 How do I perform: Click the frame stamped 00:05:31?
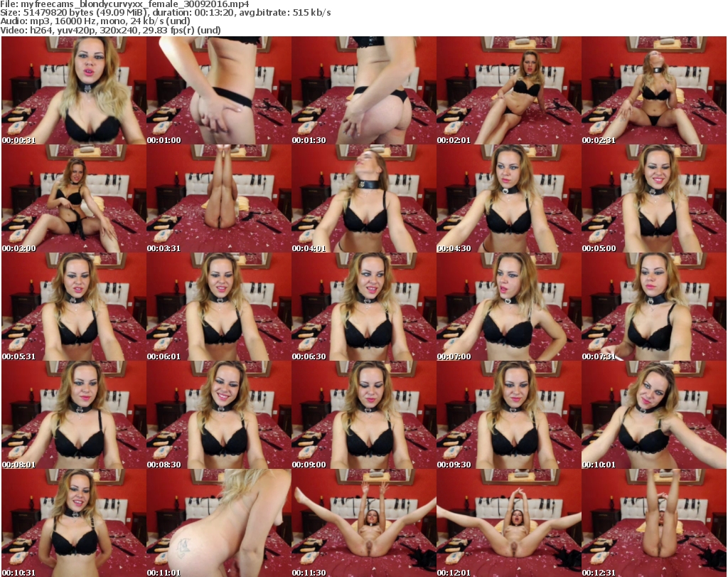tap(74, 307)
